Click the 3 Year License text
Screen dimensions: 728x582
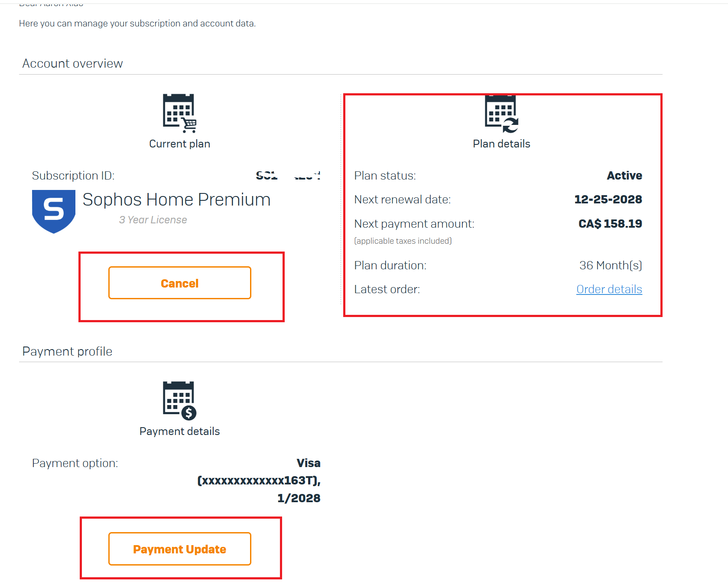pyautogui.click(x=153, y=220)
